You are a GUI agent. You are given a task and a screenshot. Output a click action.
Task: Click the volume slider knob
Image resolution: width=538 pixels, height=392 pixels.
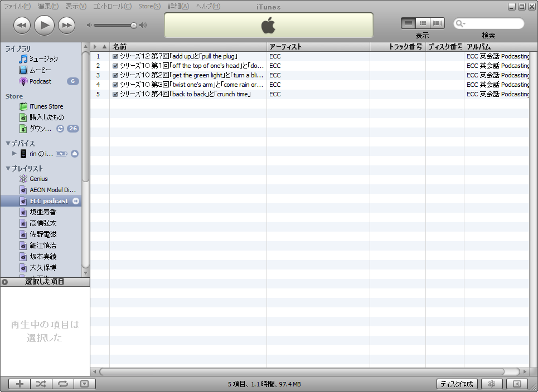click(x=133, y=25)
